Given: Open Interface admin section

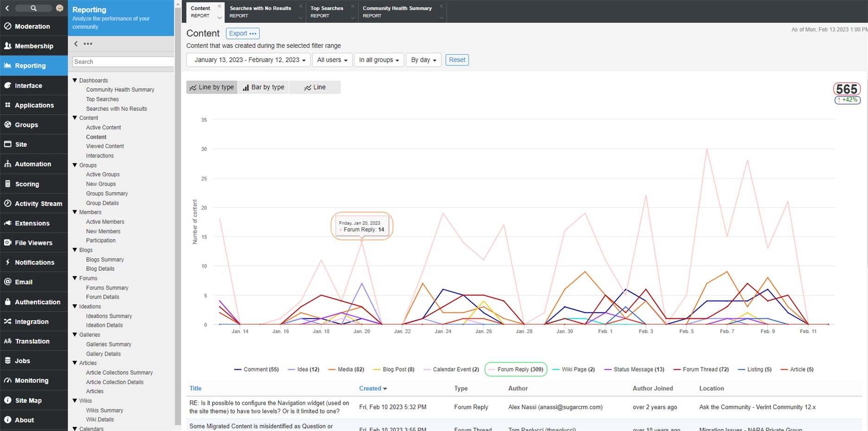Looking at the screenshot, I should pyautogui.click(x=33, y=85).
